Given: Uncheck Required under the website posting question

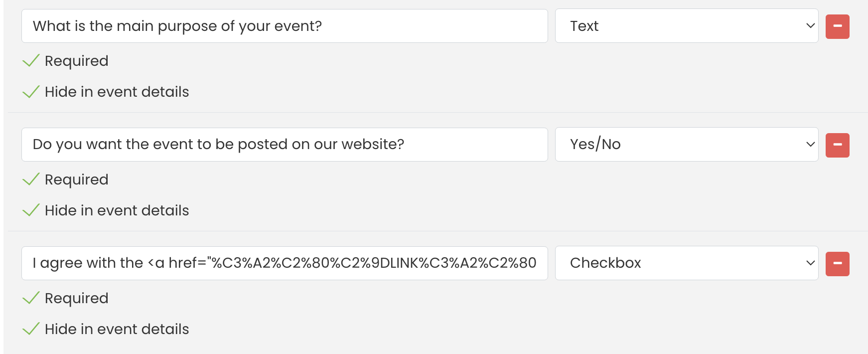Looking at the screenshot, I should pos(65,179).
